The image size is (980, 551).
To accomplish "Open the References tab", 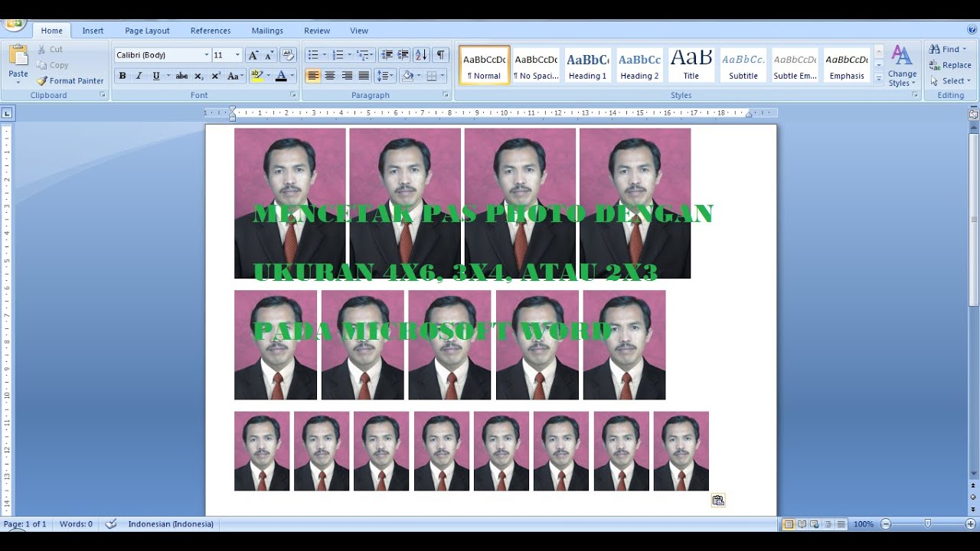I will (211, 31).
